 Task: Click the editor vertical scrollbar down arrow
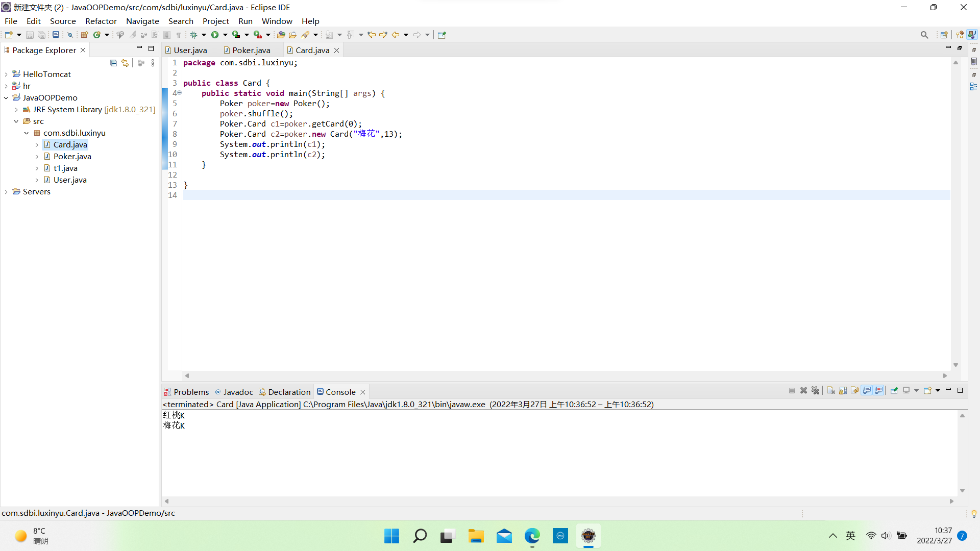pos(955,365)
